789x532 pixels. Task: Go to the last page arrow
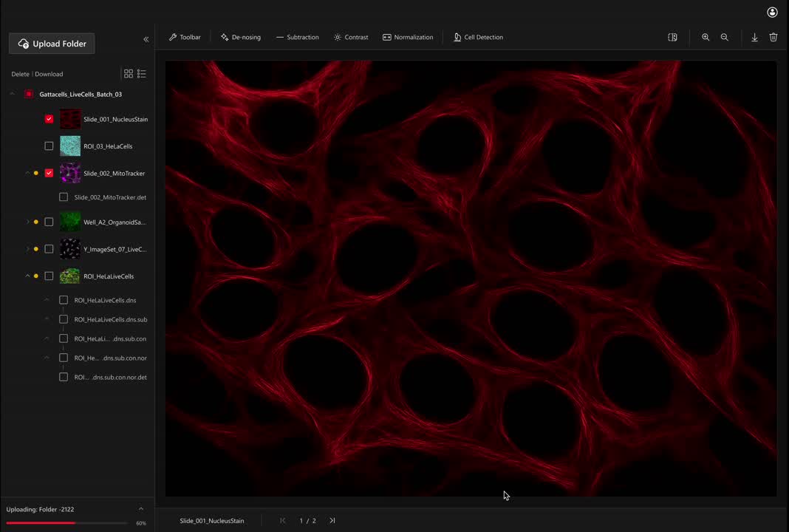(x=332, y=521)
